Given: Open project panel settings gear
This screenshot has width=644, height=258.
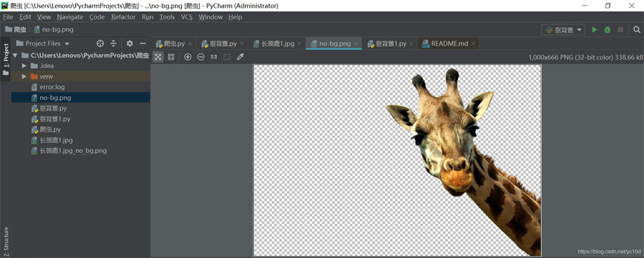Looking at the screenshot, I should click(129, 43).
